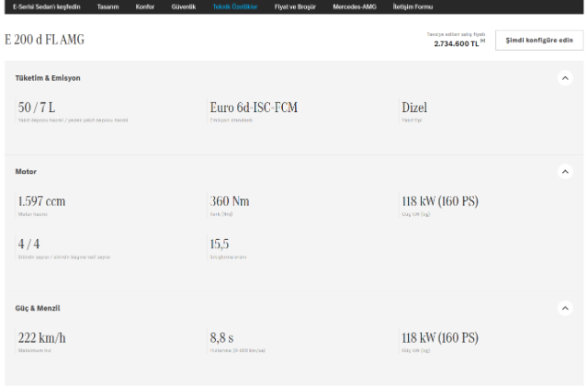Open the Güvenlik tab
588x389 pixels.
(184, 6)
